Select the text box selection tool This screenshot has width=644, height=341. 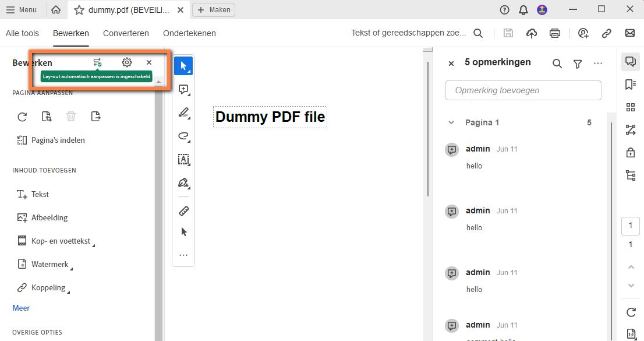click(x=183, y=160)
